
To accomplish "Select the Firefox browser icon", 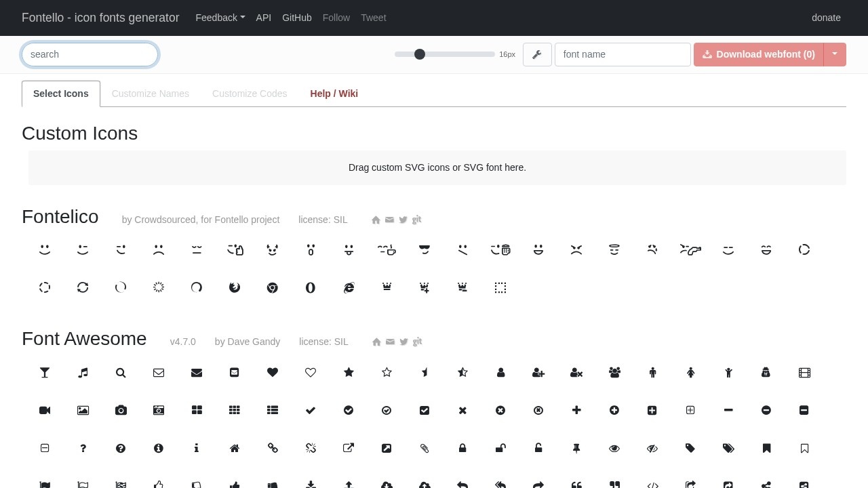I will [235, 287].
